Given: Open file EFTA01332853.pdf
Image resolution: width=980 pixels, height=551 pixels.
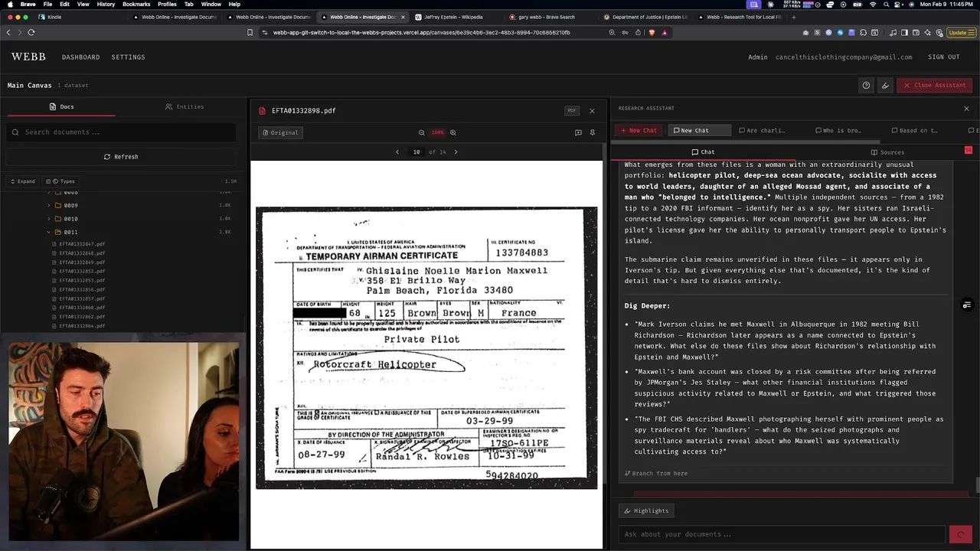Looking at the screenshot, I should pyautogui.click(x=82, y=280).
